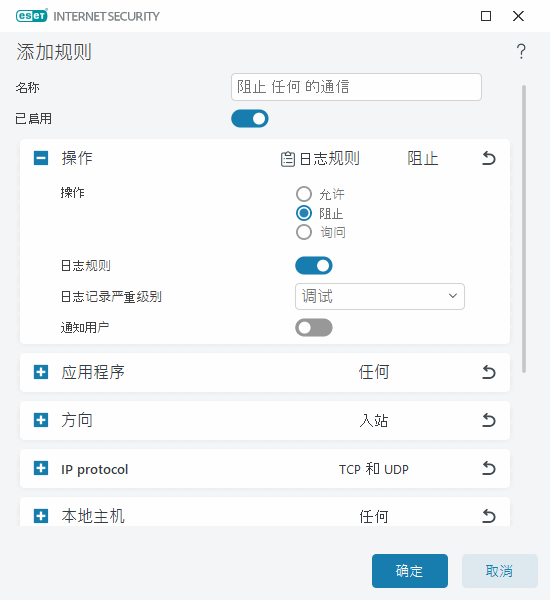Viewport: 550px width, 600px height.
Task: Select the 允许 radio button
Action: coord(304,194)
